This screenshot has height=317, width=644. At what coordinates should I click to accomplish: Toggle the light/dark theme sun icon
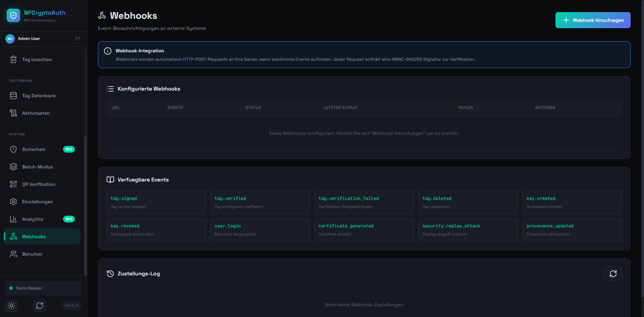pyautogui.click(x=11, y=306)
